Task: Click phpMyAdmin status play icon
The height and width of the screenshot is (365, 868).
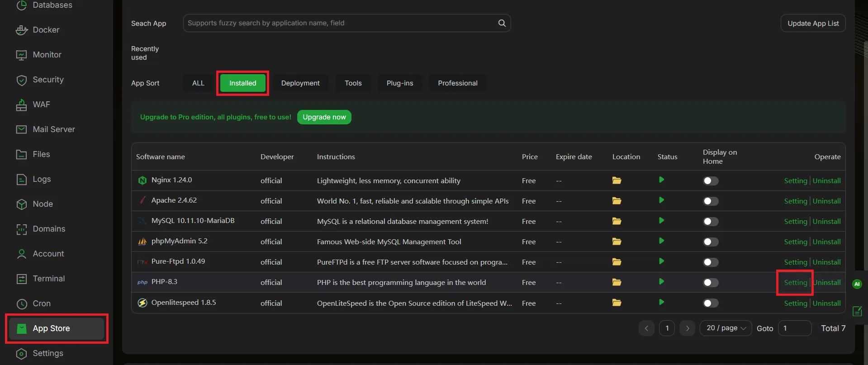Action: 661,241
